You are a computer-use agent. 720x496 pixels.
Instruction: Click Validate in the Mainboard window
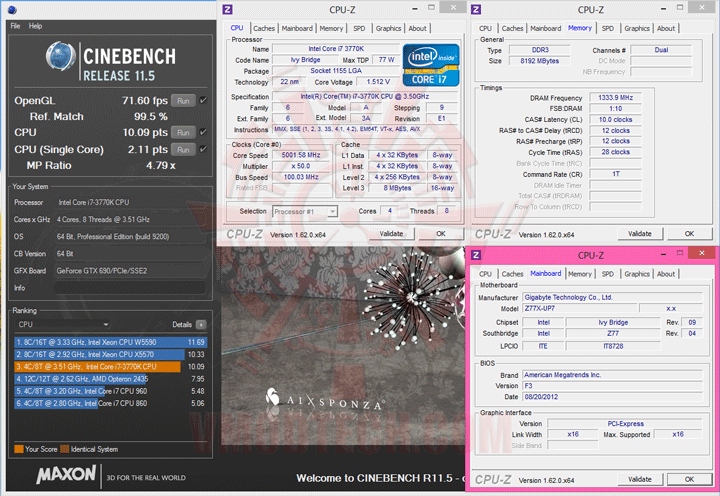point(640,479)
